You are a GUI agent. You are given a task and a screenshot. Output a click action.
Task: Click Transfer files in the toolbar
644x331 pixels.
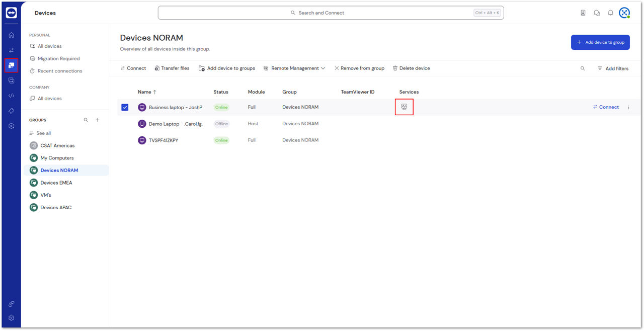pos(172,68)
